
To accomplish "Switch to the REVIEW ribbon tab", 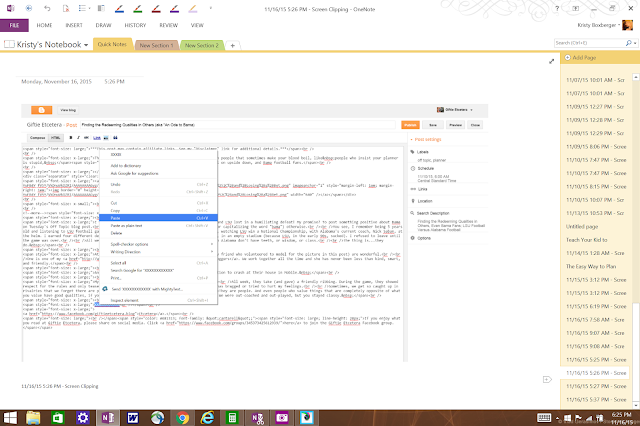I will coord(169,25).
